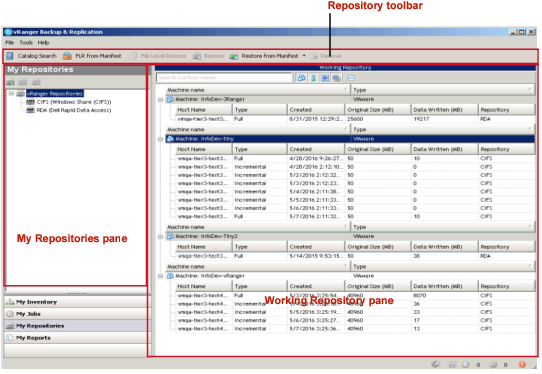
Task: Click the first repository icon under My Repositories
Action: coord(10,82)
